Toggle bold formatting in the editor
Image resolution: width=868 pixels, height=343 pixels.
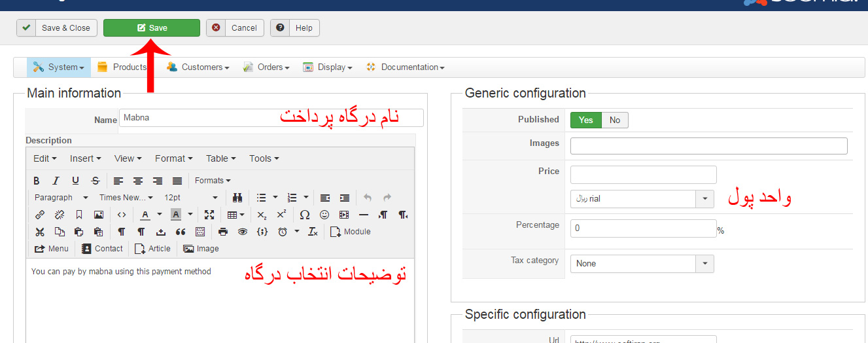click(x=37, y=181)
